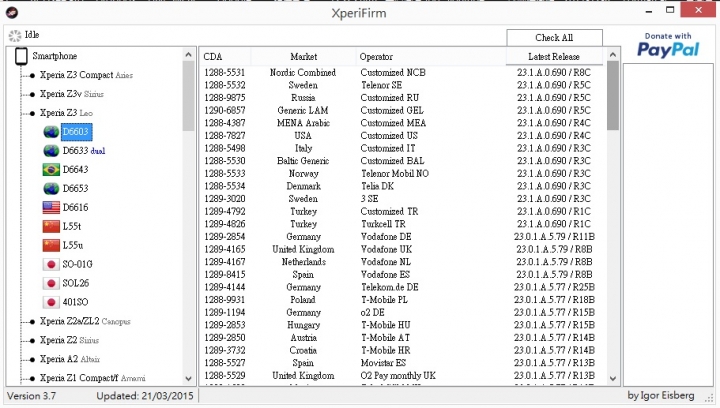Image resolution: width=720 pixels, height=408 pixels.
Task: Select the Movistar ES row
Action: click(x=403, y=363)
